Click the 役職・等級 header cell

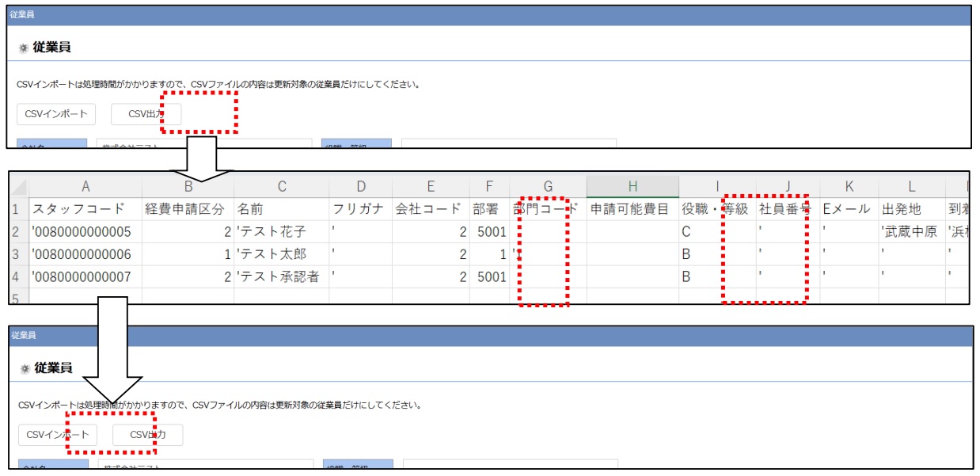pos(716,209)
